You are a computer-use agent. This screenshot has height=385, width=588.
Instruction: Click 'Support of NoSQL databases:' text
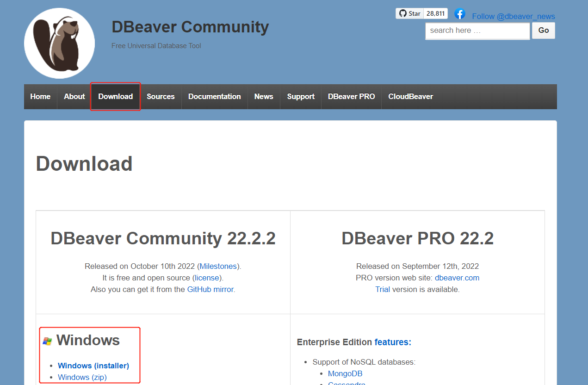click(364, 362)
